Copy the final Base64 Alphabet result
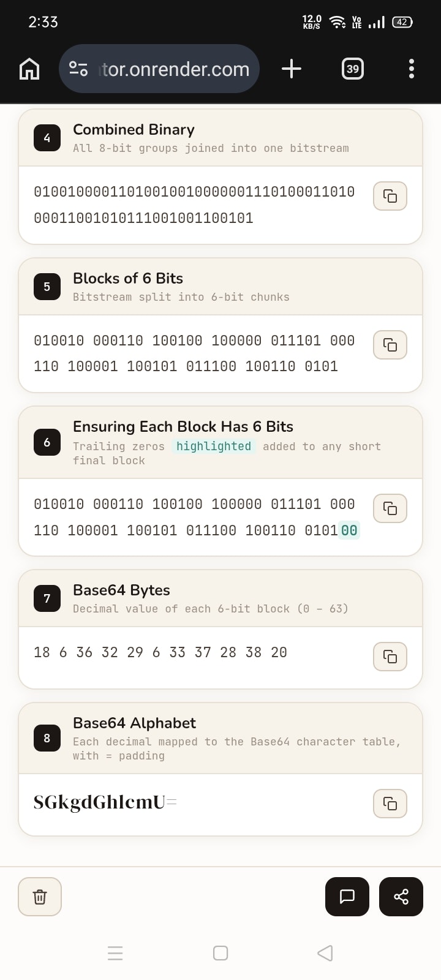 (x=390, y=804)
